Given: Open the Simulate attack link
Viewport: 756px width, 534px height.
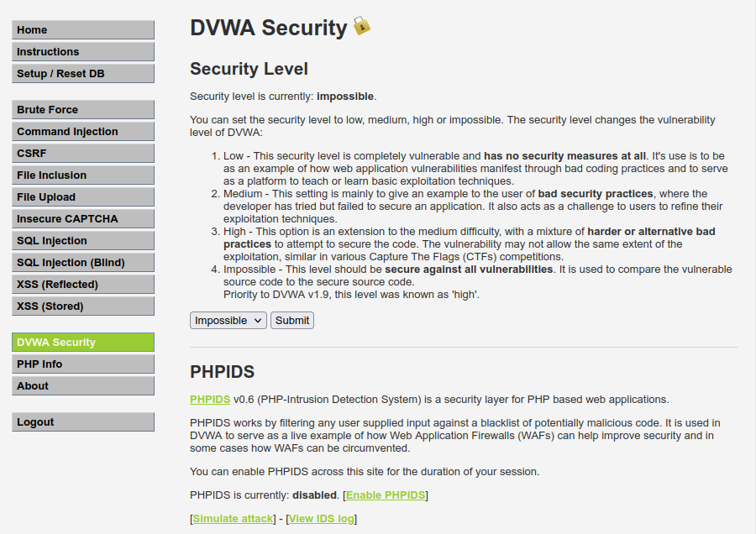Looking at the screenshot, I should [x=233, y=519].
